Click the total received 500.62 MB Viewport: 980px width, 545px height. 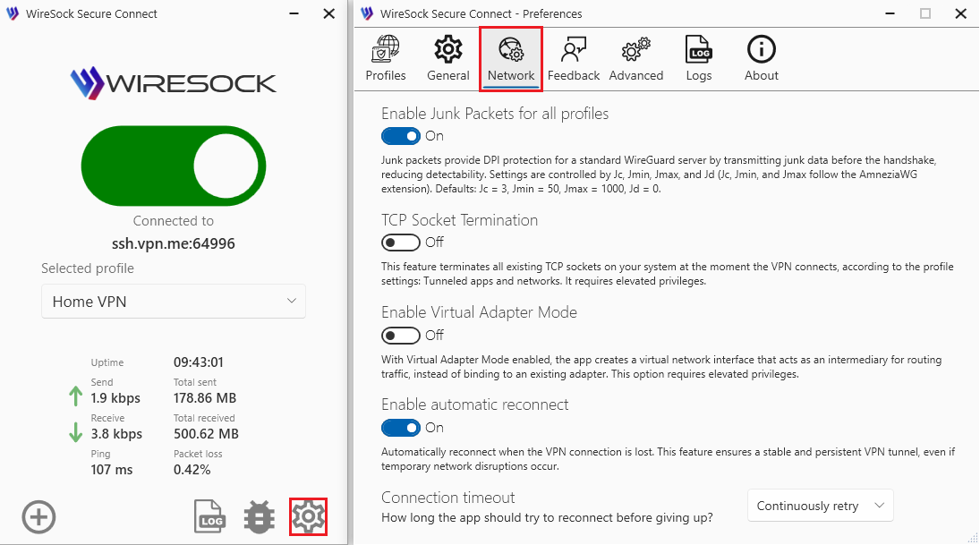(x=206, y=434)
